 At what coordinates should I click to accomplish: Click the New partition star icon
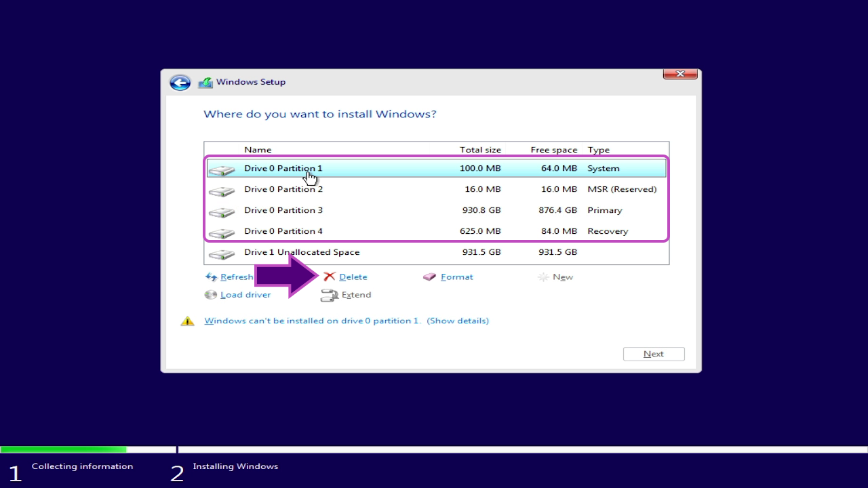[543, 277]
